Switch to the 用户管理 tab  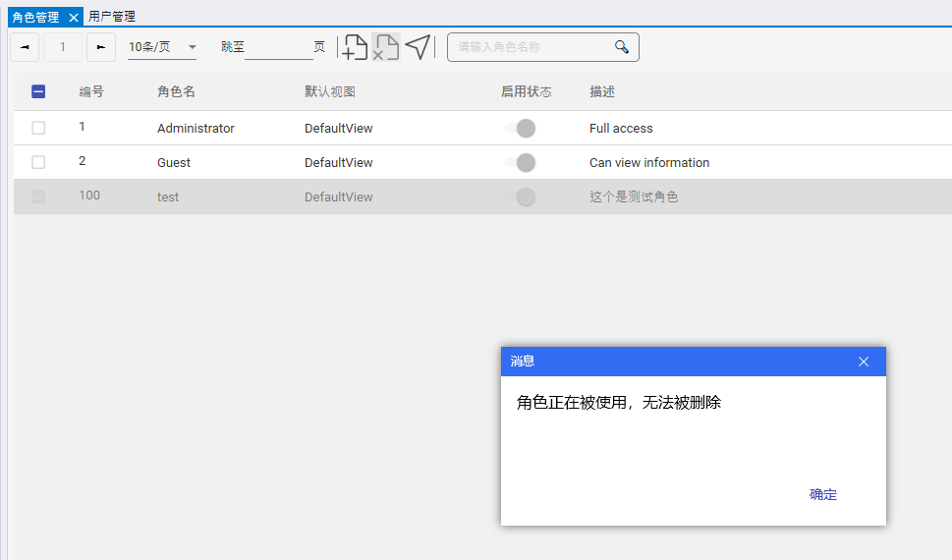click(x=112, y=17)
